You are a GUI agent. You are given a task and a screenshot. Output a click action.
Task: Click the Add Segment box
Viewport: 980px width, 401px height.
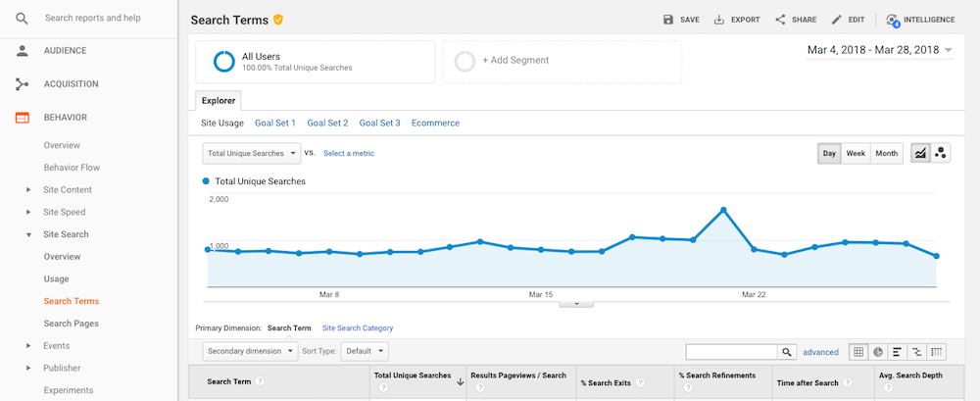point(562,62)
